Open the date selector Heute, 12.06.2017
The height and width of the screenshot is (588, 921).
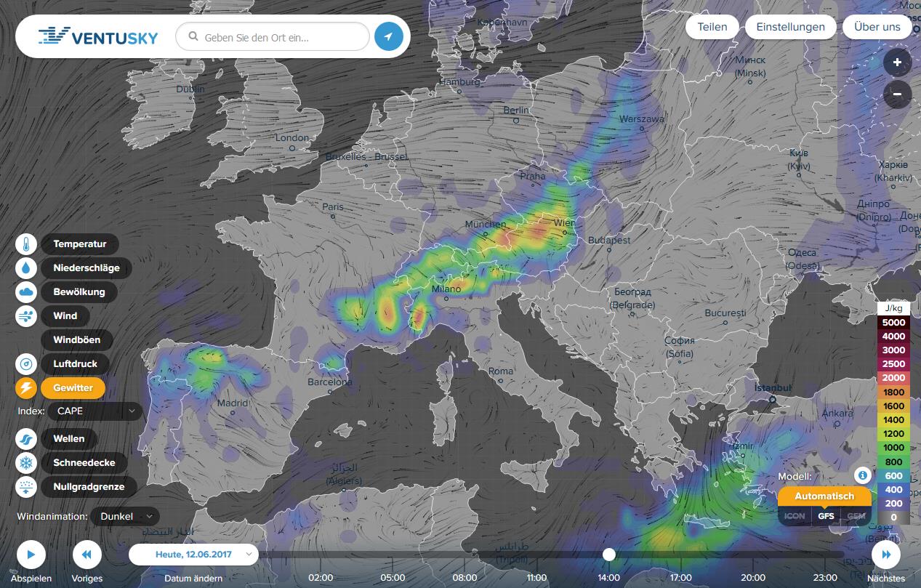pyautogui.click(x=193, y=554)
